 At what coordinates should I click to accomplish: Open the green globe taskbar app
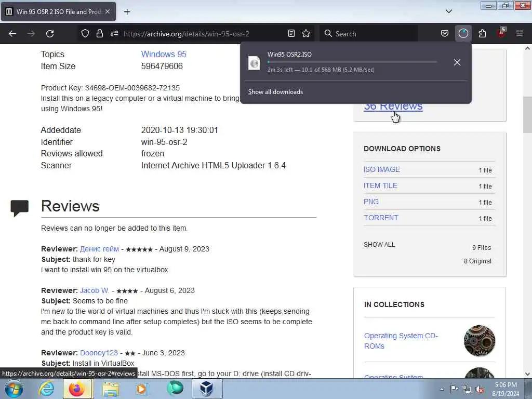[x=175, y=389]
